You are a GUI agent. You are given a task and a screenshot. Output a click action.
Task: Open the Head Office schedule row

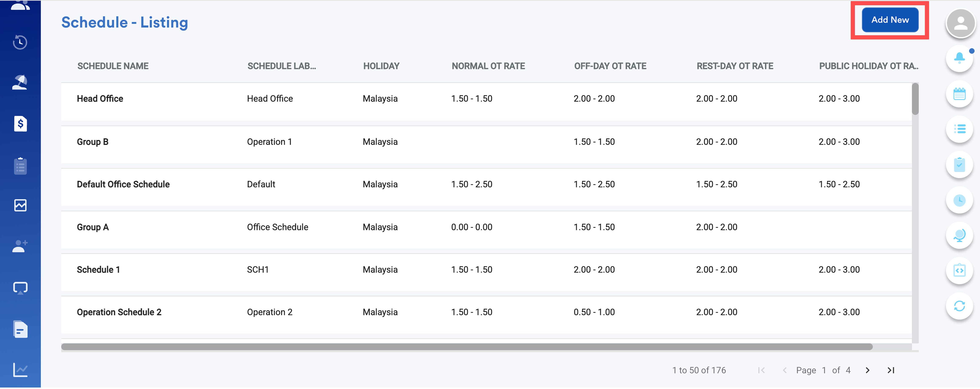(x=100, y=99)
